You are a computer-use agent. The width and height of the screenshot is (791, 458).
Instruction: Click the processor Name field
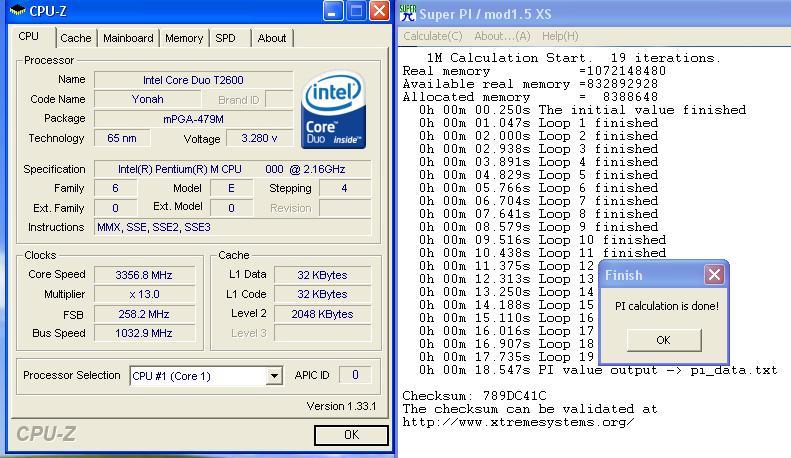[193, 80]
